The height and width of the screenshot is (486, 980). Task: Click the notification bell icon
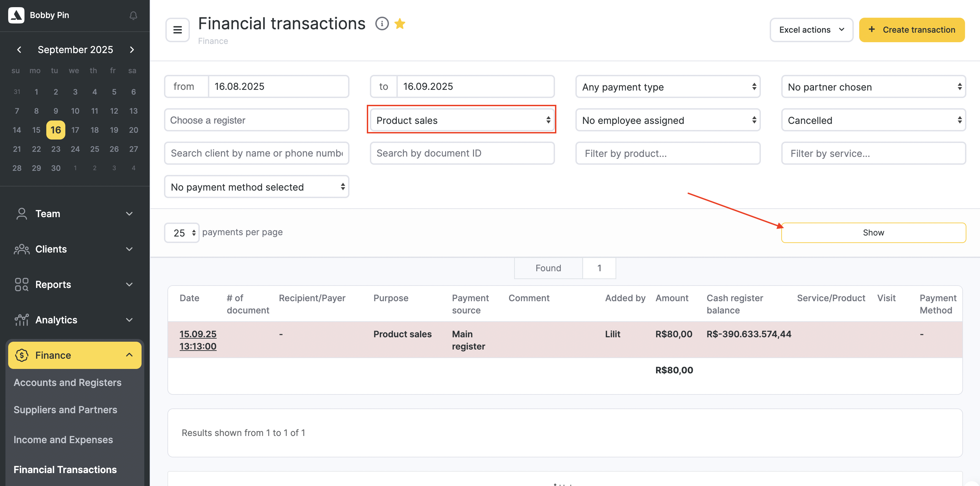click(x=133, y=16)
